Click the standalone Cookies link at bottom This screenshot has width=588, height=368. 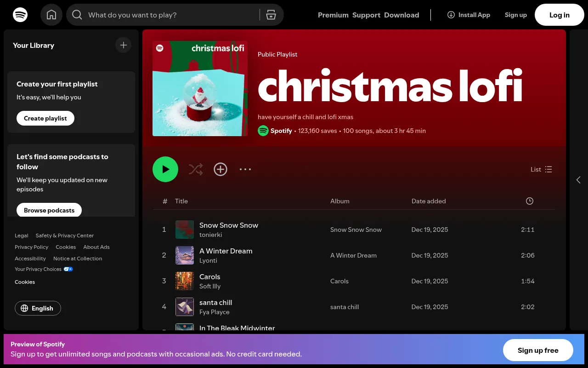25,282
